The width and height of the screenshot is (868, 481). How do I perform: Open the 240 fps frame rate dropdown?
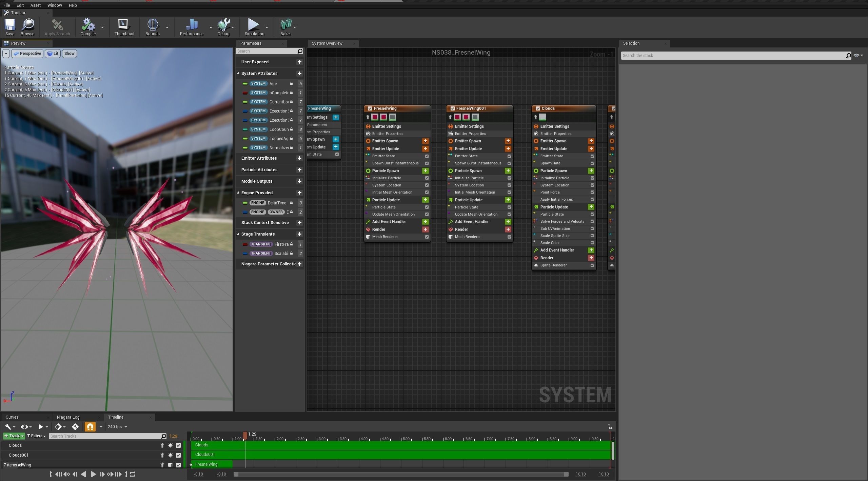click(117, 427)
